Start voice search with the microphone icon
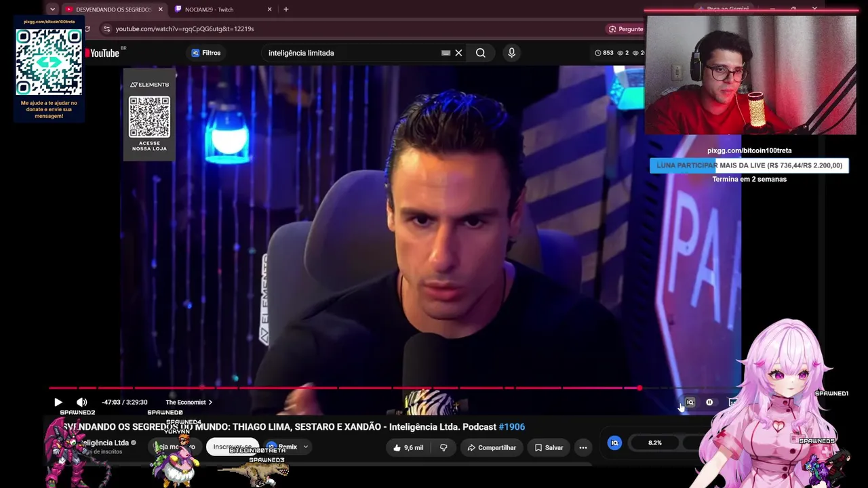 [x=511, y=53]
